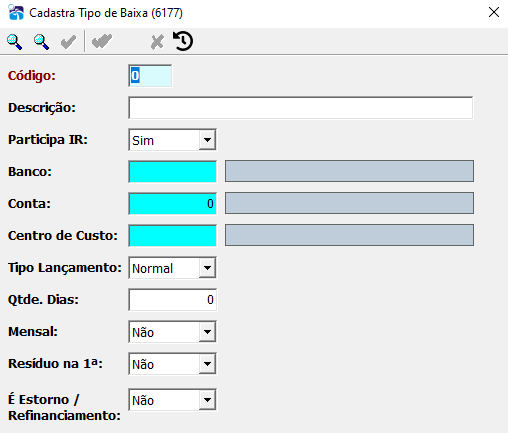Click the cyan Conta number field
Viewport: 508px width, 433px height.
[x=173, y=204]
